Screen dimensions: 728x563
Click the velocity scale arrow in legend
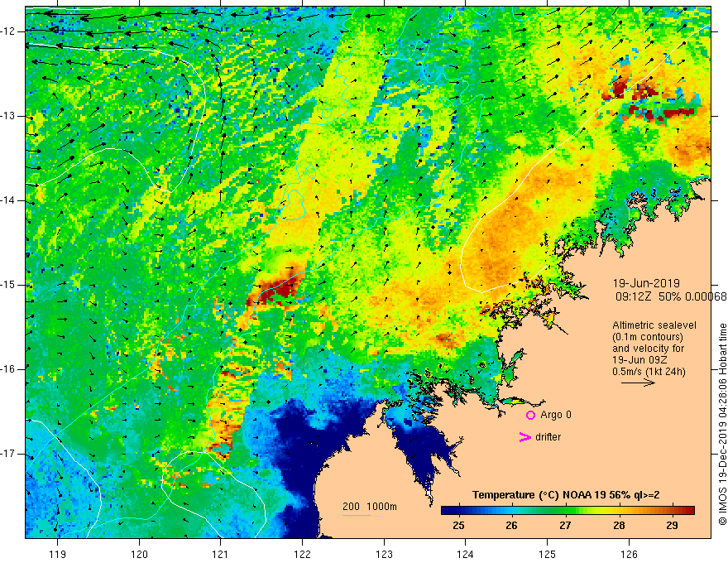(x=638, y=383)
